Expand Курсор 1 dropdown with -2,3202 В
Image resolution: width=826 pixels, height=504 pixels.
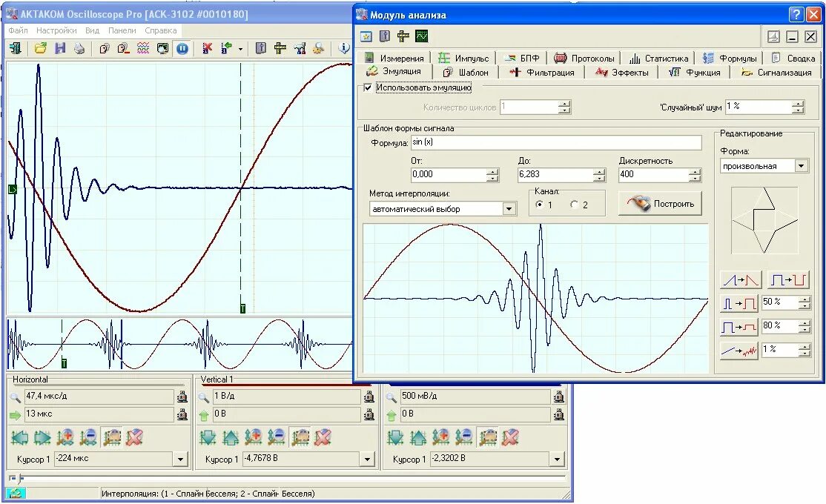click(557, 460)
